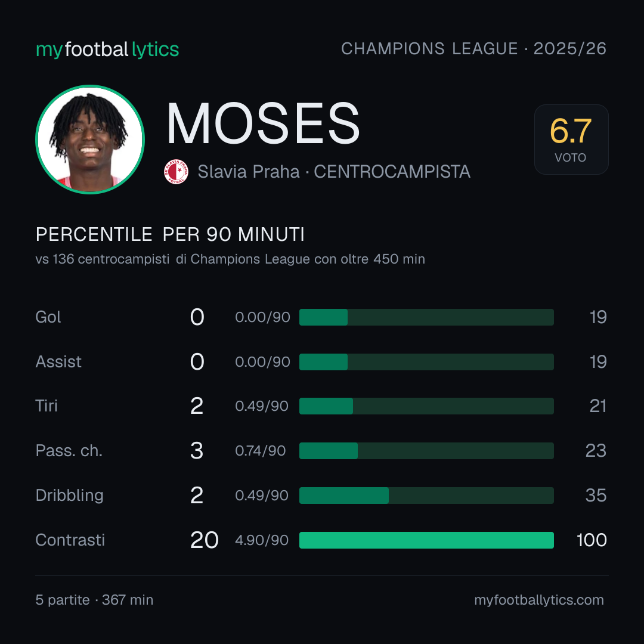Click the 5 partite 367 min footer text
Image resolution: width=644 pixels, height=644 pixels.
[x=94, y=600]
